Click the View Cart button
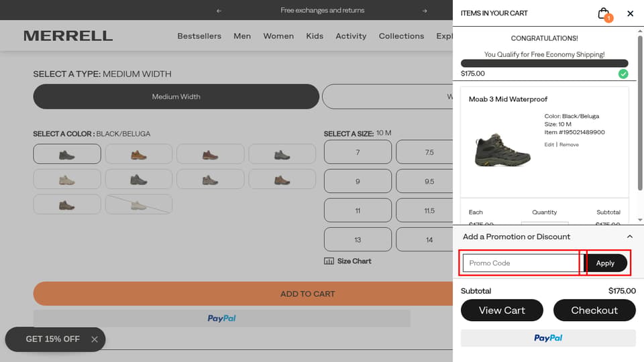 [502, 310]
